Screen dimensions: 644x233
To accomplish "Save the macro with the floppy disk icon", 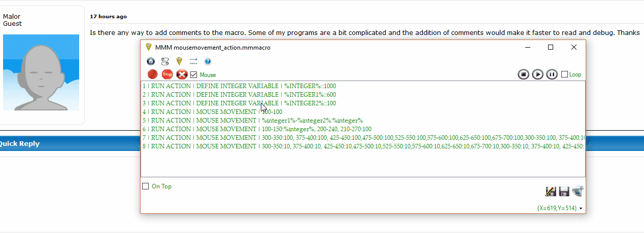I will pos(564,191).
